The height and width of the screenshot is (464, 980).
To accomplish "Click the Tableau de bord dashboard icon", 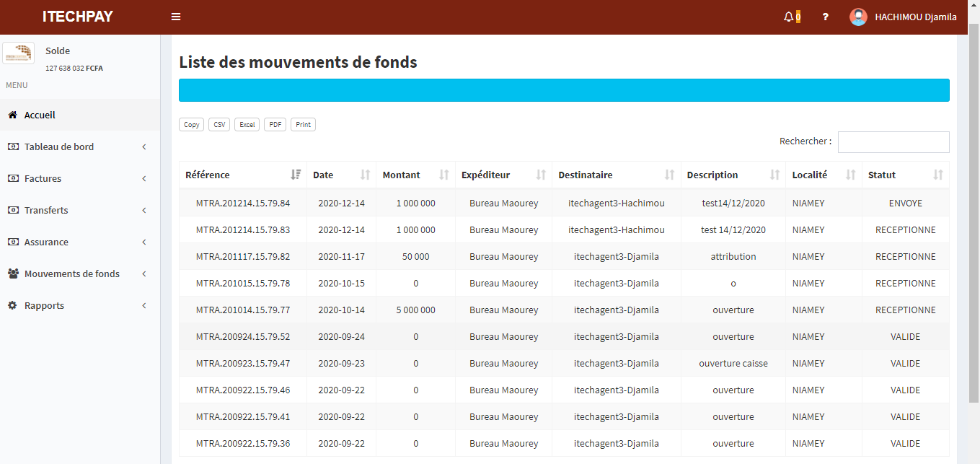I will coord(12,146).
